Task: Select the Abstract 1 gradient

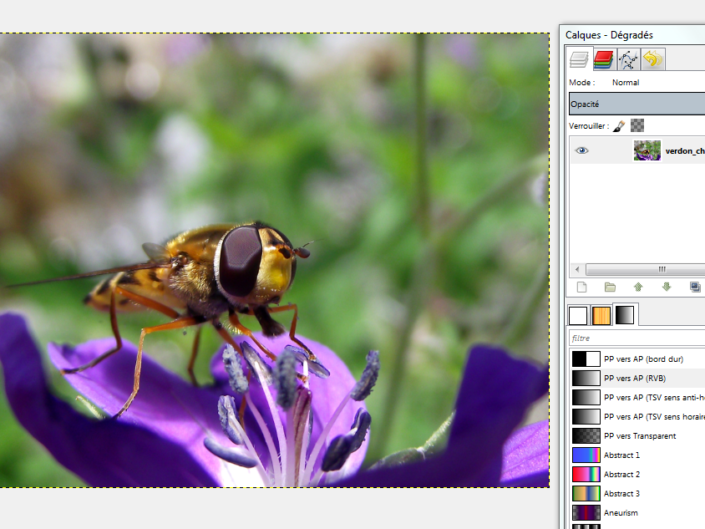Action: [638, 455]
